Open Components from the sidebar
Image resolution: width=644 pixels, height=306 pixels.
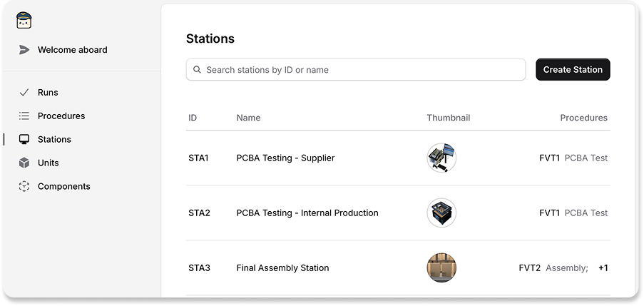[x=63, y=186]
